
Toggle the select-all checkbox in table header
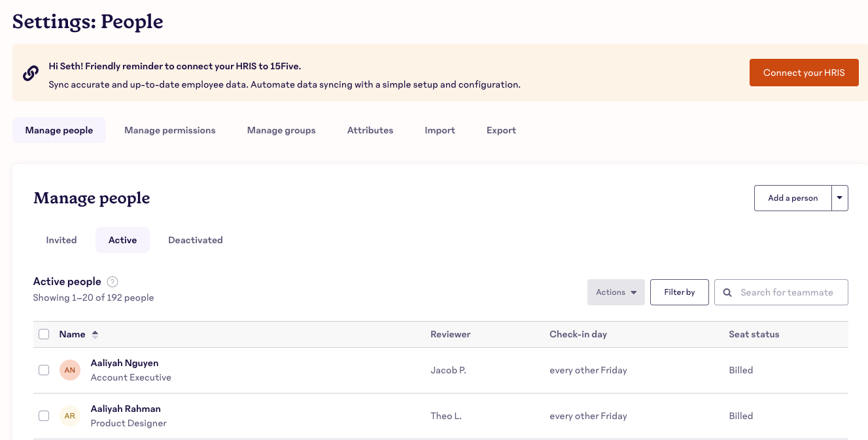tap(44, 334)
